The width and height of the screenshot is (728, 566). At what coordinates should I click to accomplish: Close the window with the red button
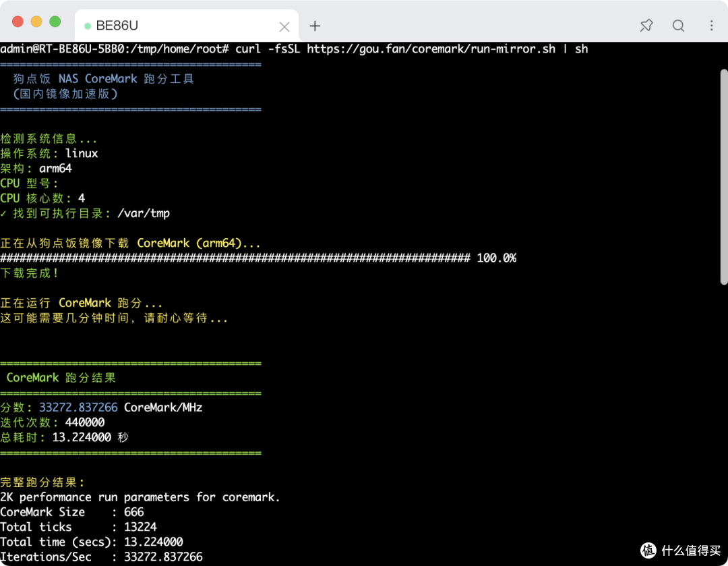[x=18, y=22]
